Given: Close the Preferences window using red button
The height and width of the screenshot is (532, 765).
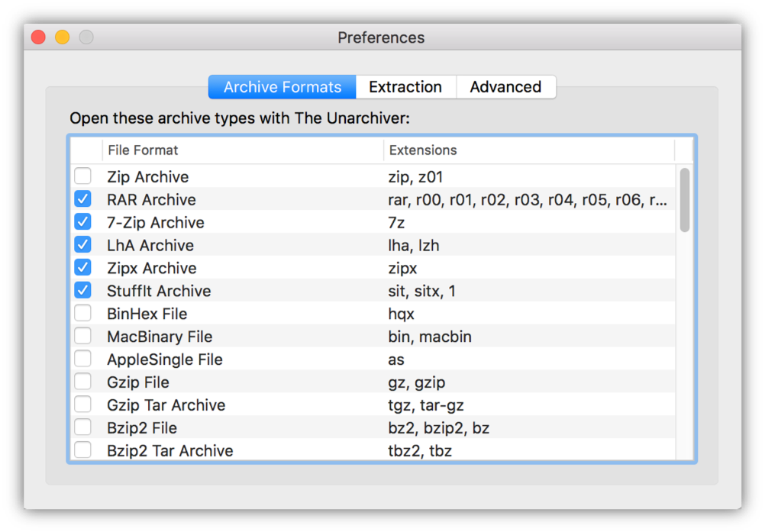Looking at the screenshot, I should [x=38, y=37].
